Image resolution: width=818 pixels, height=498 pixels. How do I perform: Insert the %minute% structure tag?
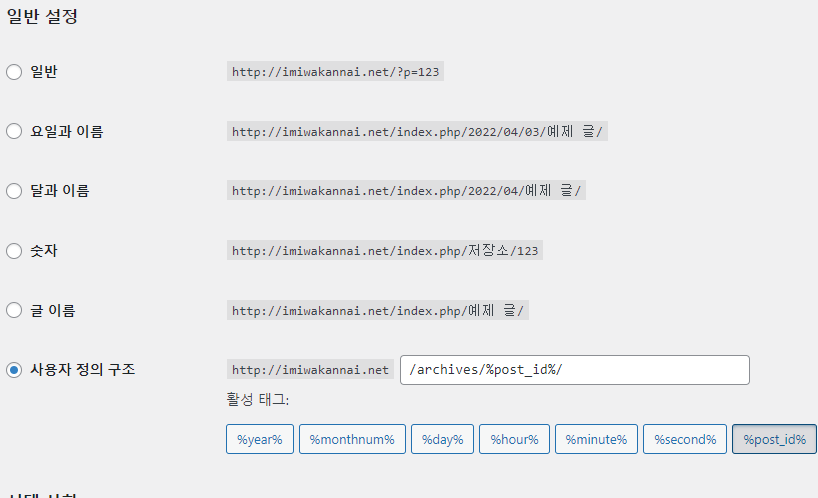pyautogui.click(x=595, y=439)
